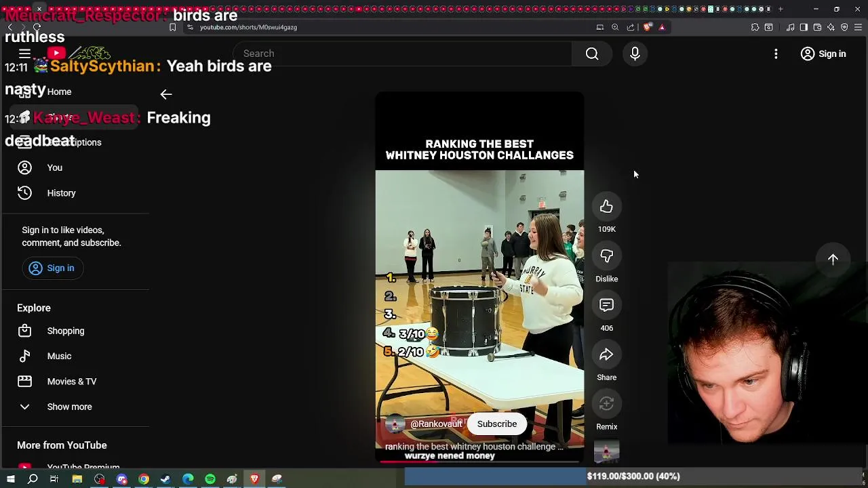Image resolution: width=868 pixels, height=488 pixels.
Task: Open Spotify from the taskbar
Action: (210, 479)
